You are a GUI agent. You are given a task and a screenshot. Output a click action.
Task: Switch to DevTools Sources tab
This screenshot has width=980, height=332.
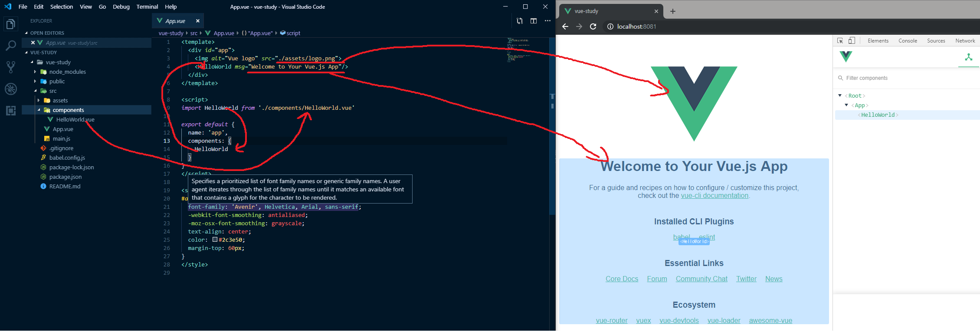pyautogui.click(x=936, y=40)
